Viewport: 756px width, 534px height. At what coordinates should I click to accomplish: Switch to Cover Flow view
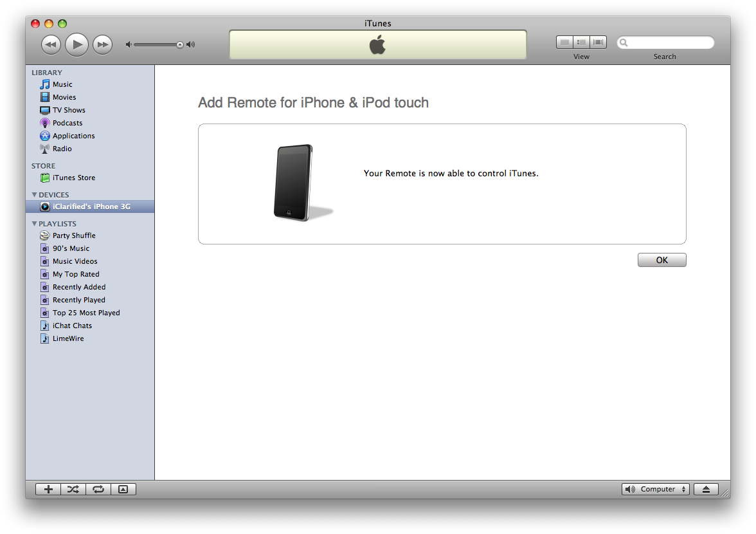pos(598,42)
